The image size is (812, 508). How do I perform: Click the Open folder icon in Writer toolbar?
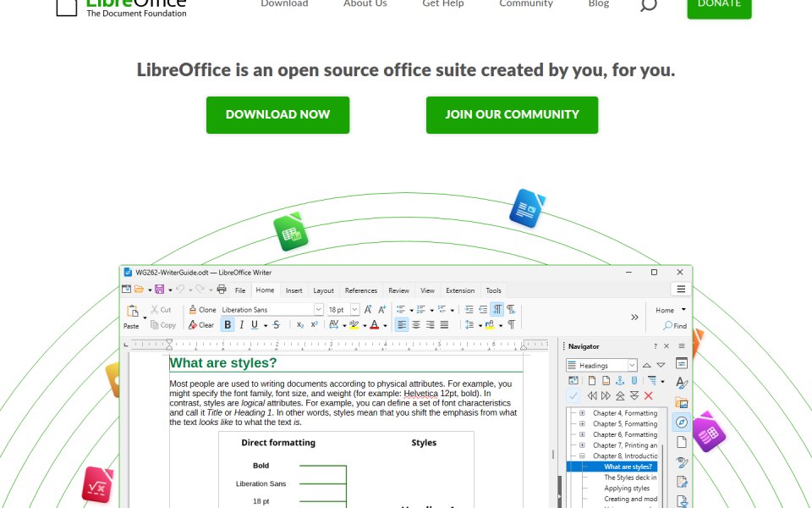click(x=139, y=290)
